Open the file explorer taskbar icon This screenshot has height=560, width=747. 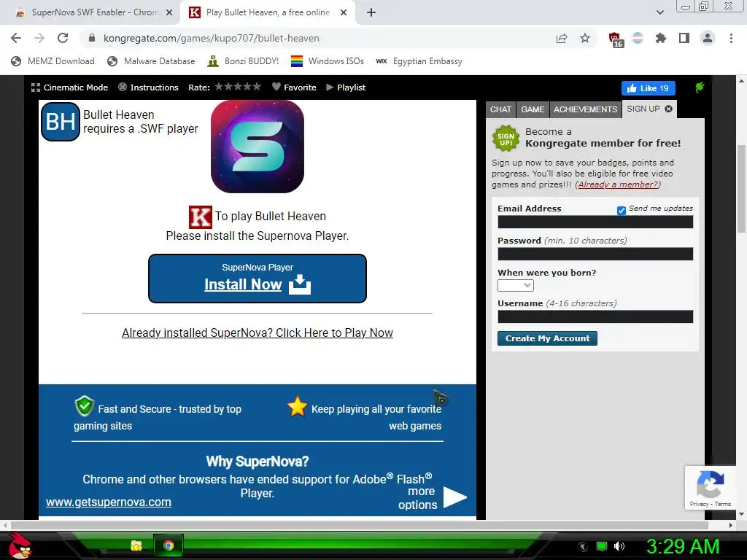[136, 545]
